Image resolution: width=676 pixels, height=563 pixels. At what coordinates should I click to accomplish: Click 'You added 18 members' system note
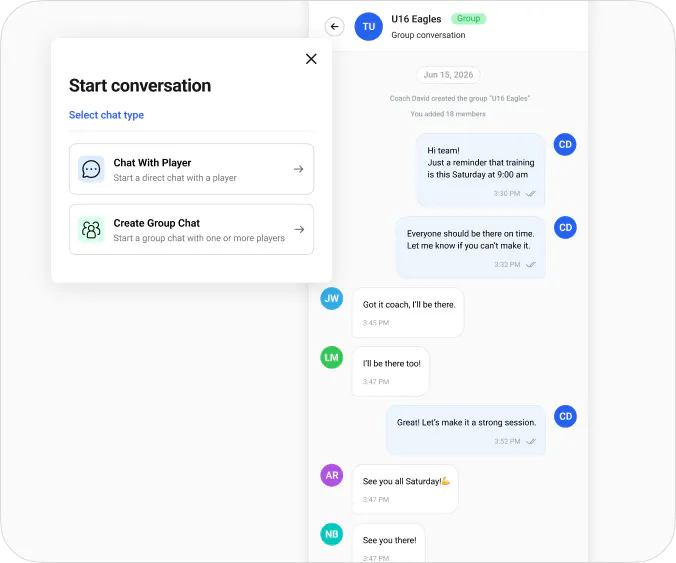point(448,114)
